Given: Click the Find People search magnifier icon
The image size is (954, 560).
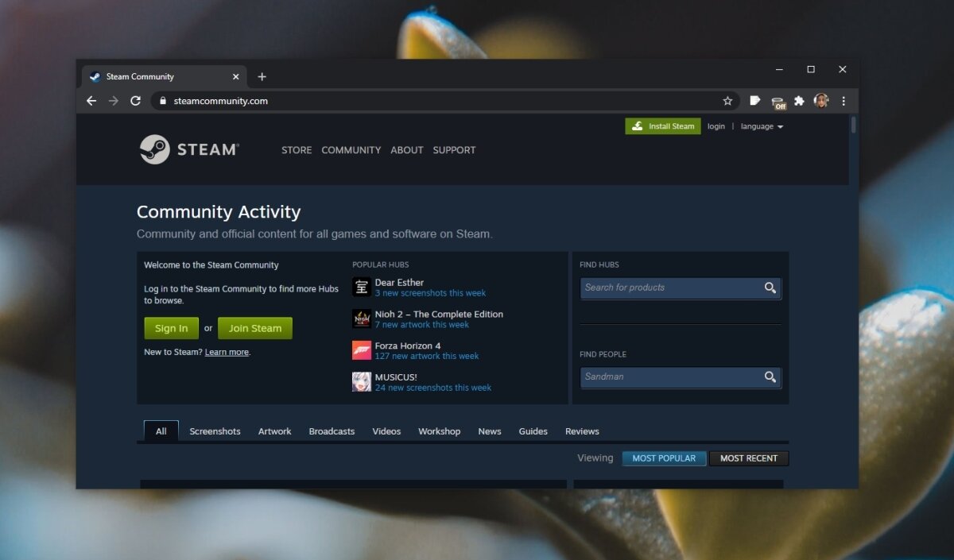Looking at the screenshot, I should [769, 377].
